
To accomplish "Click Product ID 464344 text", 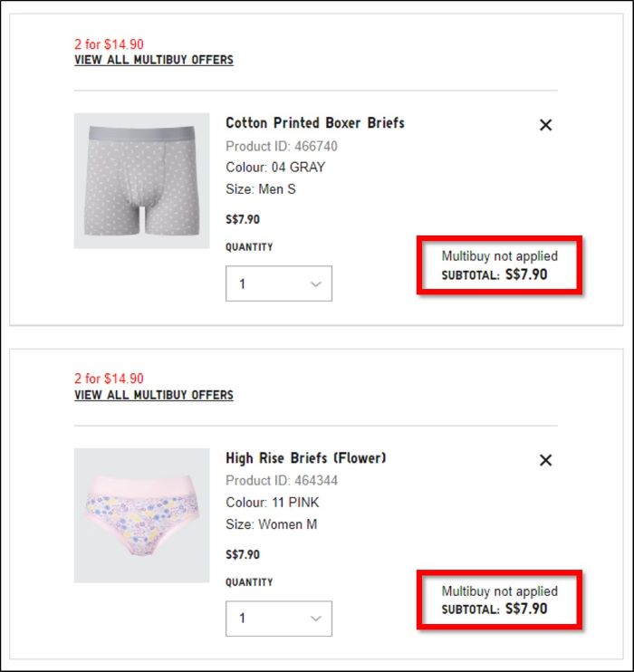I will point(282,481).
